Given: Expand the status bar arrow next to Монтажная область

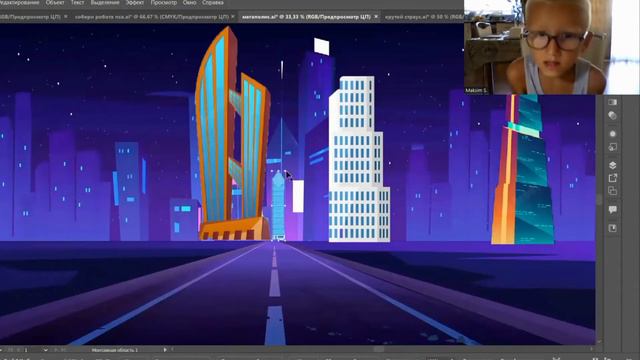Looking at the screenshot, I should click(165, 350).
